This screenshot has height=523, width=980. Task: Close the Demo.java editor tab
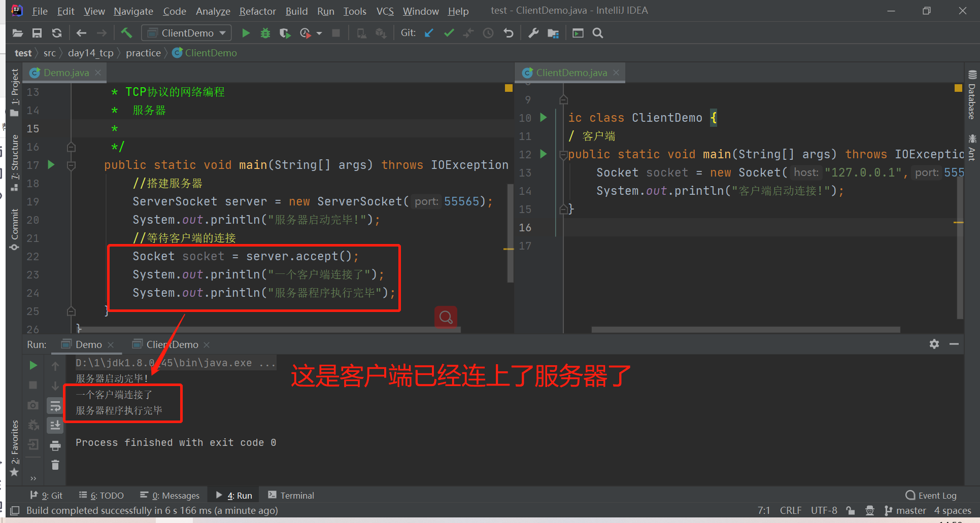[98, 73]
